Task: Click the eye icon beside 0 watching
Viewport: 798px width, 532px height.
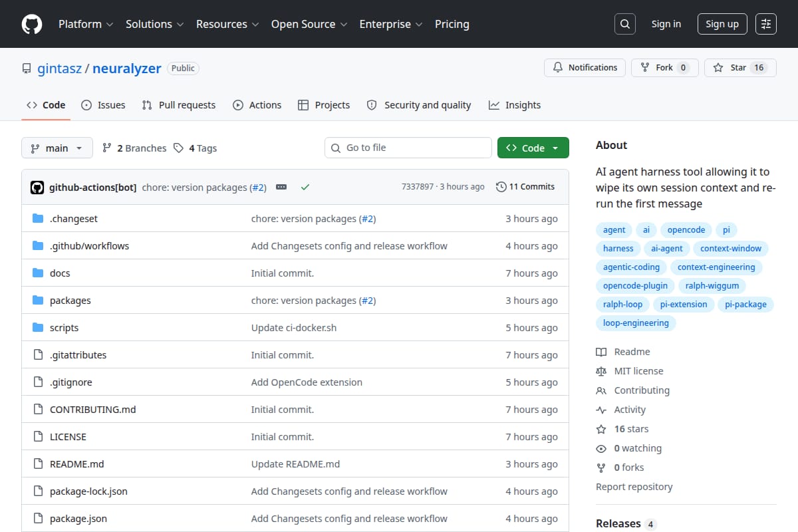Action: point(601,448)
